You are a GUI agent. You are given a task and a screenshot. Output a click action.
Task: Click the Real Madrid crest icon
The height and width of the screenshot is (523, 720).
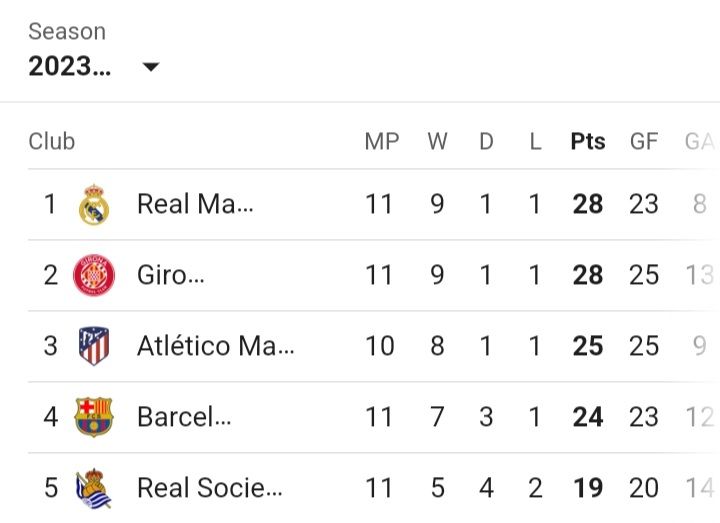click(x=94, y=205)
